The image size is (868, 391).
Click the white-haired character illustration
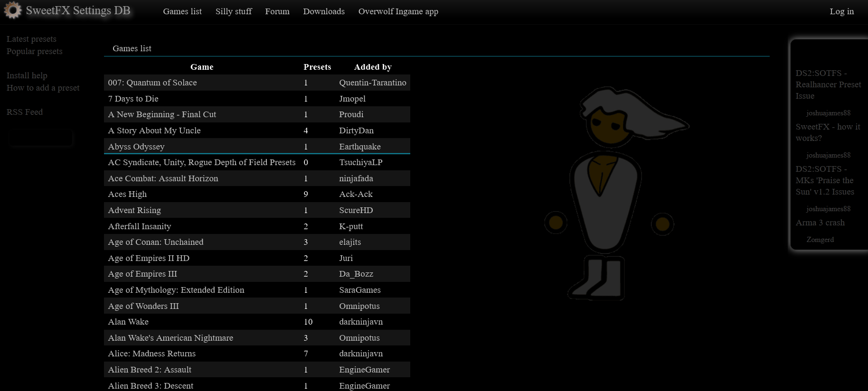[x=616, y=193]
